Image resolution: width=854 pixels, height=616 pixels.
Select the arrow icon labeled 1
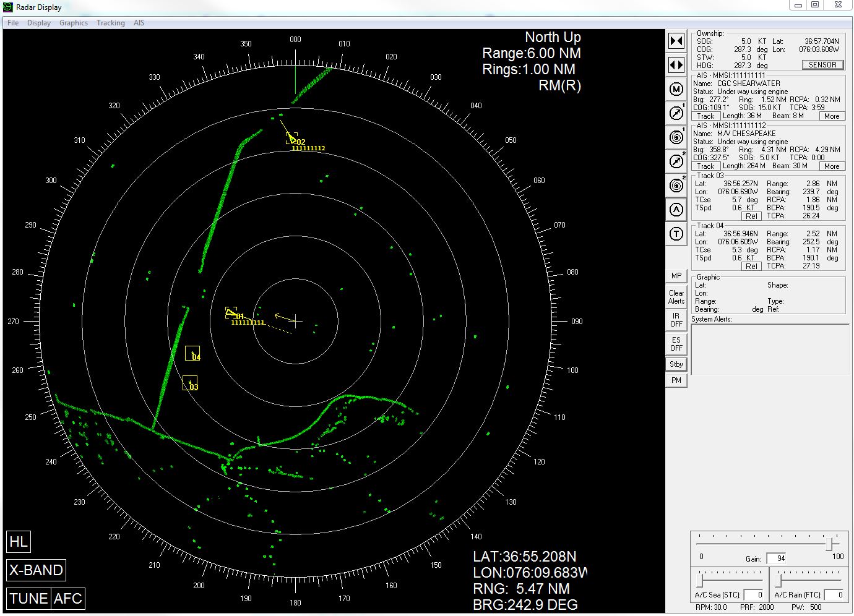coord(676,113)
